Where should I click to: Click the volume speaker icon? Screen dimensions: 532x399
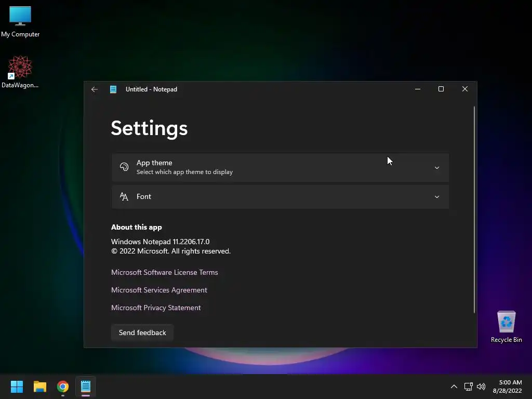coord(481,387)
